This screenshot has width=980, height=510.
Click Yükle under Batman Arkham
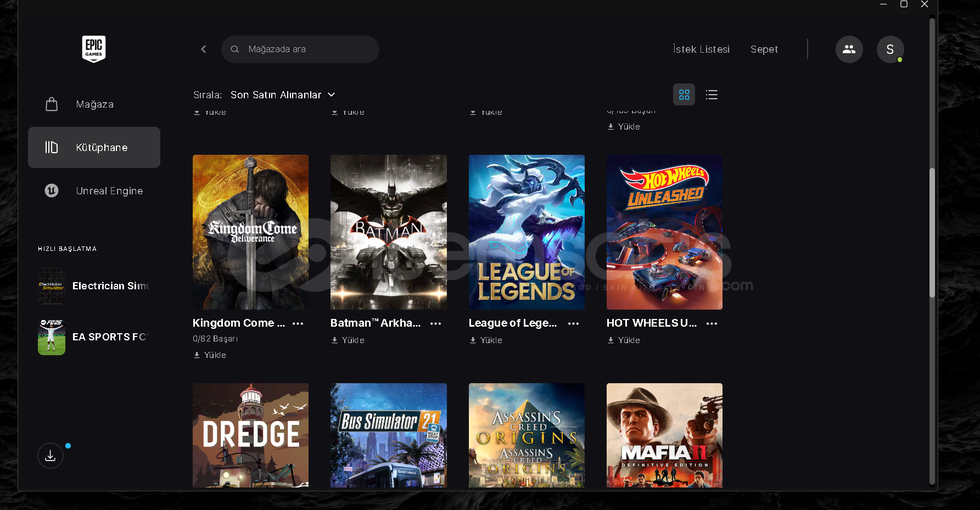[x=353, y=340]
